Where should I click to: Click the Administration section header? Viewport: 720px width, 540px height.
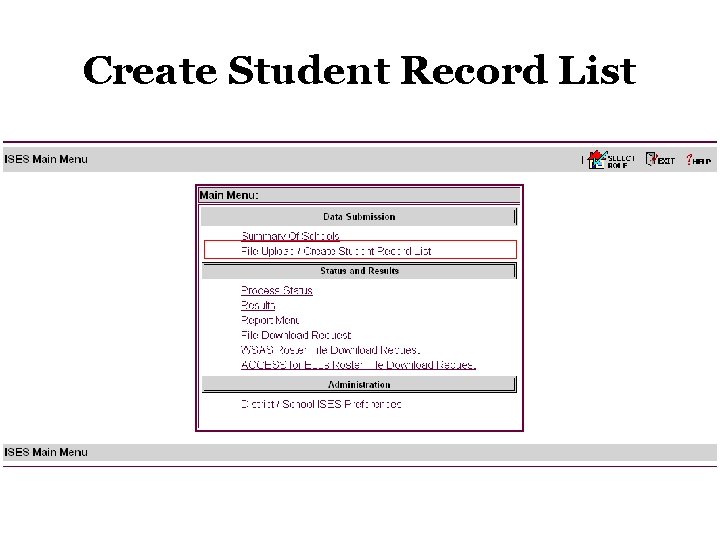click(x=359, y=384)
